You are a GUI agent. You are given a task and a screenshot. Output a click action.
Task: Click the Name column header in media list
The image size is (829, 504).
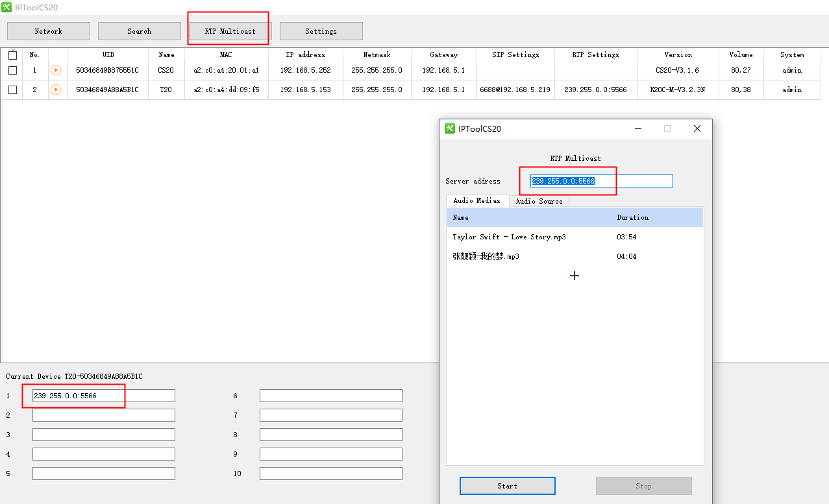[460, 217]
